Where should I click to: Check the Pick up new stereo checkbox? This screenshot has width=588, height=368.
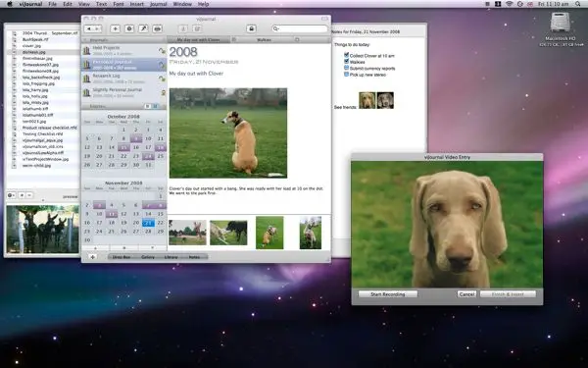click(x=347, y=74)
